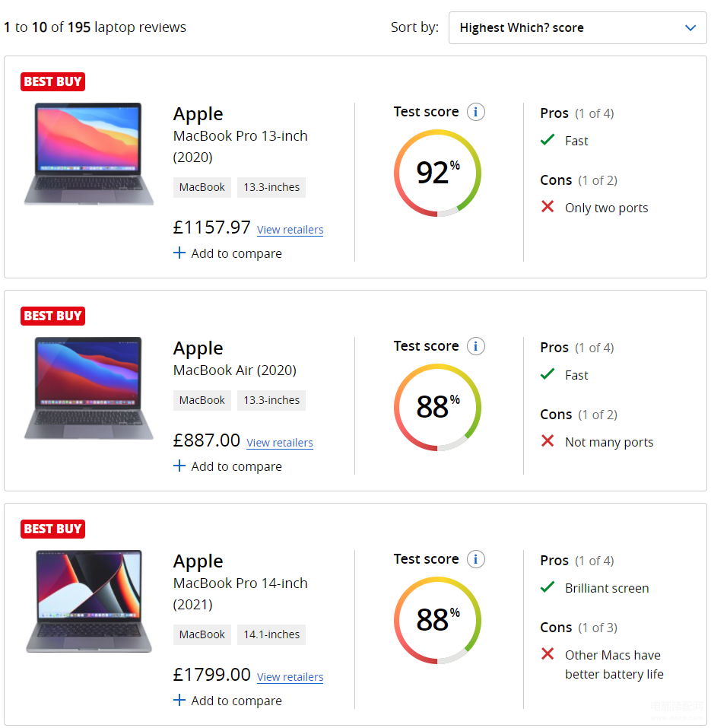
Task: View retailers for the £887.00 MacBook Air
Action: point(280,443)
